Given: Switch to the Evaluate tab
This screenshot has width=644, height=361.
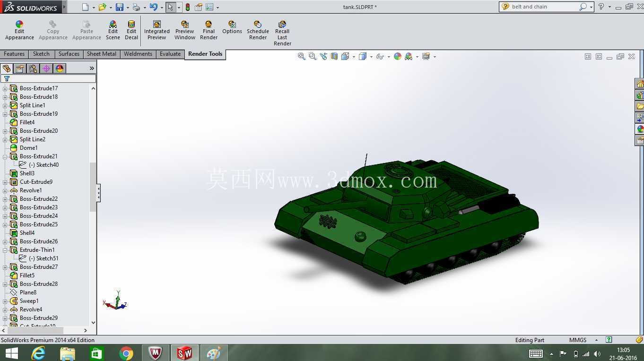Looking at the screenshot, I should click(170, 54).
